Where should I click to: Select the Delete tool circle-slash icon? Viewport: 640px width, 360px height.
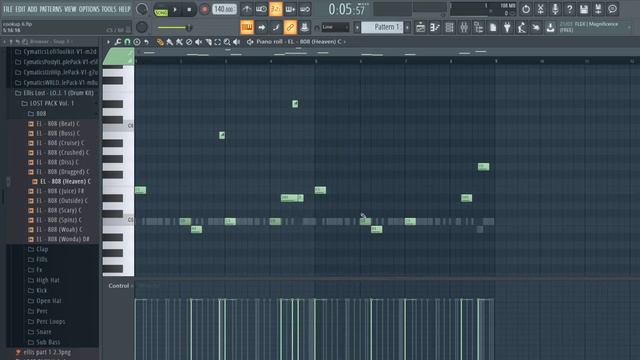(189, 42)
